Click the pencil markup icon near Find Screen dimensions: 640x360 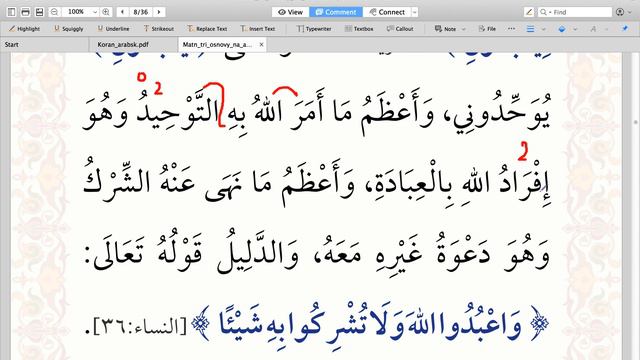[529, 12]
